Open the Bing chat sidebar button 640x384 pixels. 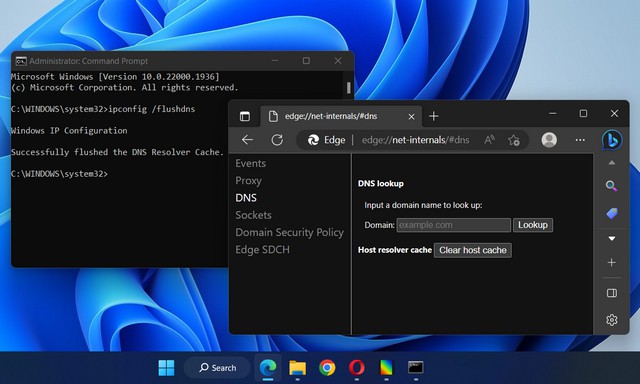(612, 140)
